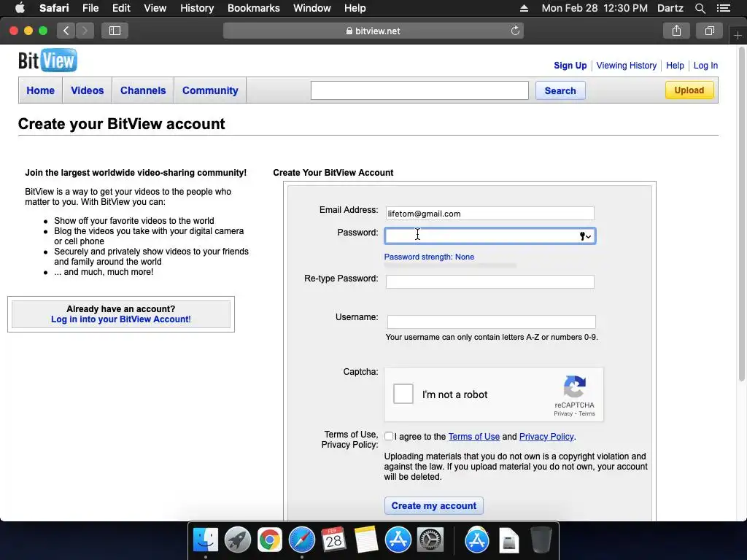
Task: Open a new tab with the plus button
Action: [738, 36]
